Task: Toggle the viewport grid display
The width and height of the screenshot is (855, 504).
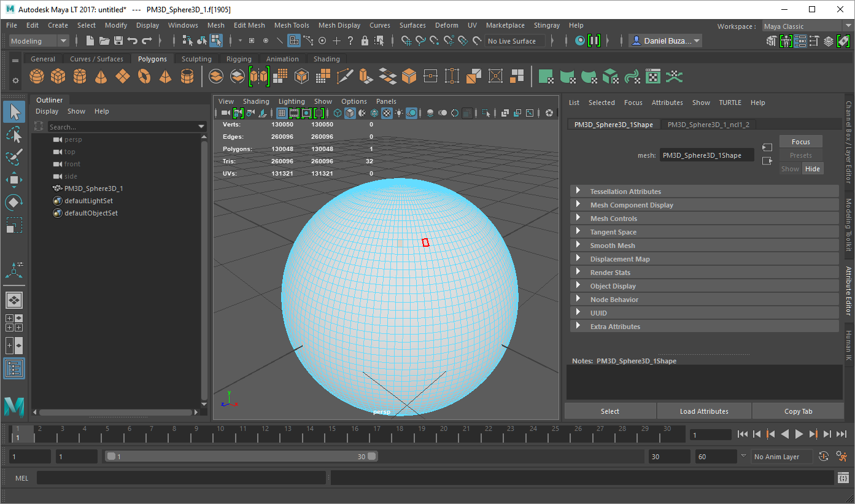Action: point(281,113)
